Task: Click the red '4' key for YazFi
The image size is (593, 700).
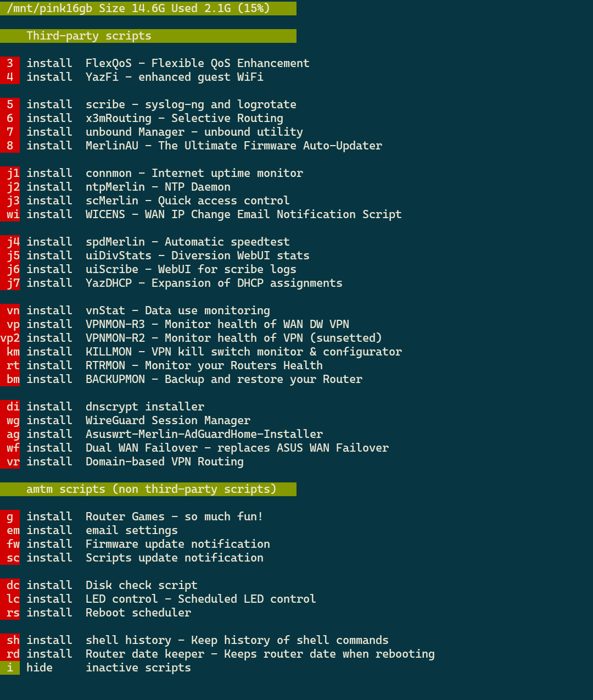Action: tap(10, 77)
